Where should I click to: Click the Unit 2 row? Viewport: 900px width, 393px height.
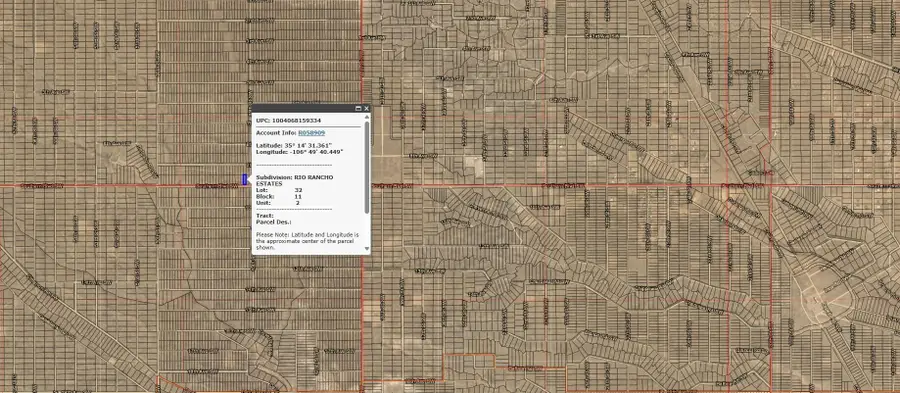278,203
